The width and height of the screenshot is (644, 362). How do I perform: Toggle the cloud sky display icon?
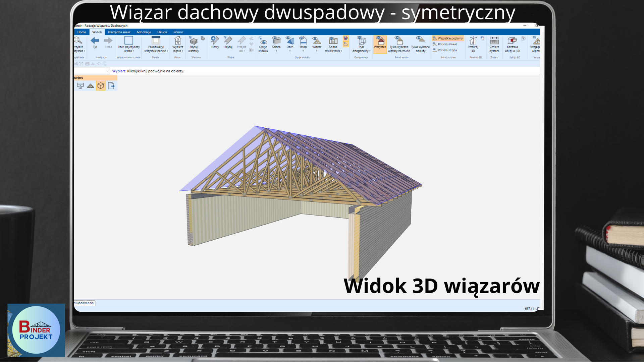[x=345, y=44]
